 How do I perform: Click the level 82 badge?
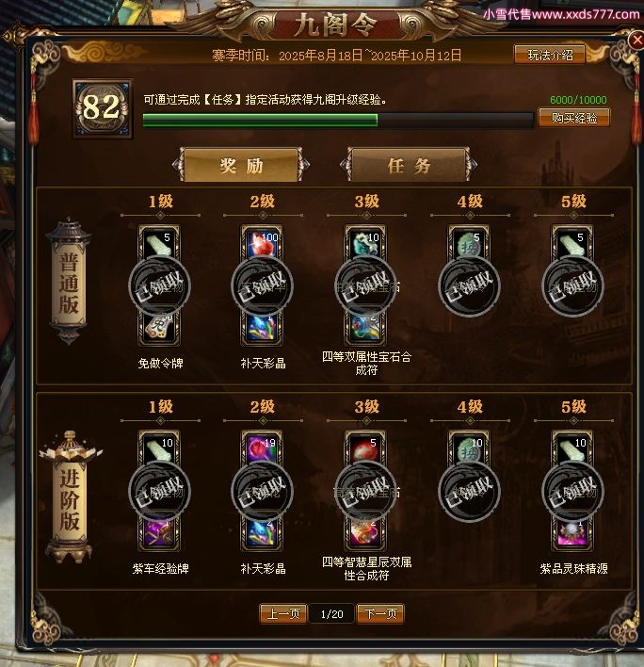pyautogui.click(x=102, y=108)
